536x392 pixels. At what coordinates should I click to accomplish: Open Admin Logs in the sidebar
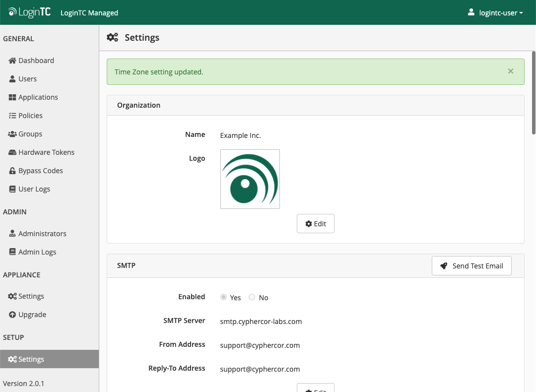[37, 252]
